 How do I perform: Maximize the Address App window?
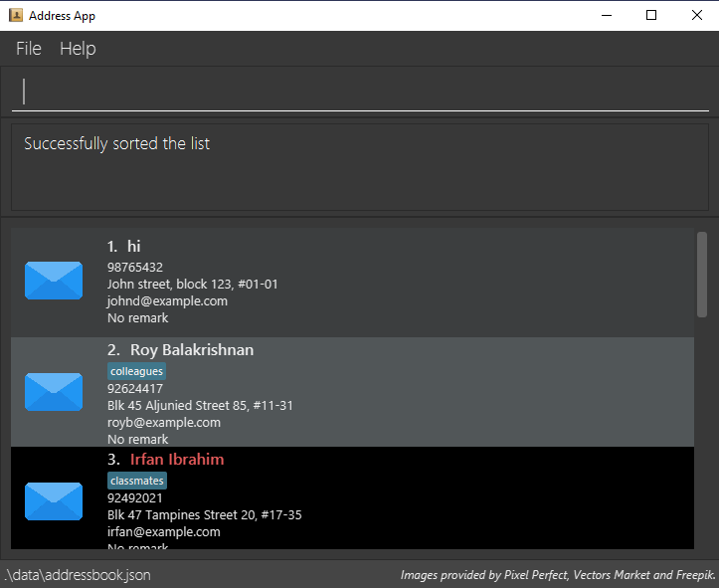click(651, 15)
